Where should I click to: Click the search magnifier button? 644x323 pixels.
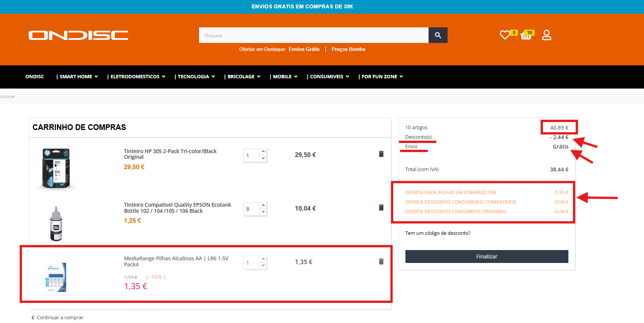coord(438,35)
